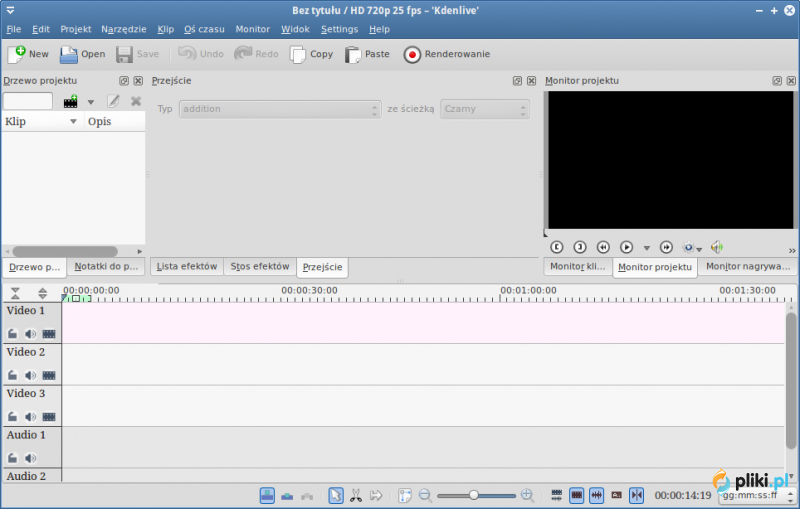Open a project with the Open button
Image resolution: width=800 pixels, height=509 pixels.
pyautogui.click(x=82, y=54)
